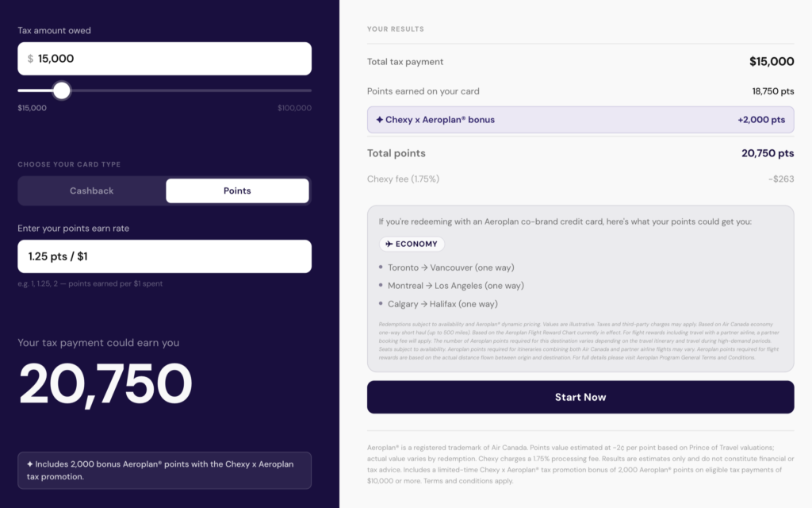This screenshot has width=812, height=508.
Task: Click the tax amount slider handle
Action: [x=62, y=90]
